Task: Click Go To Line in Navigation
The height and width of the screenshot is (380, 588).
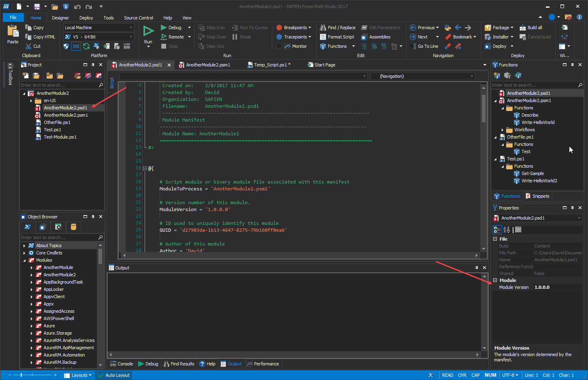Action: tap(424, 46)
